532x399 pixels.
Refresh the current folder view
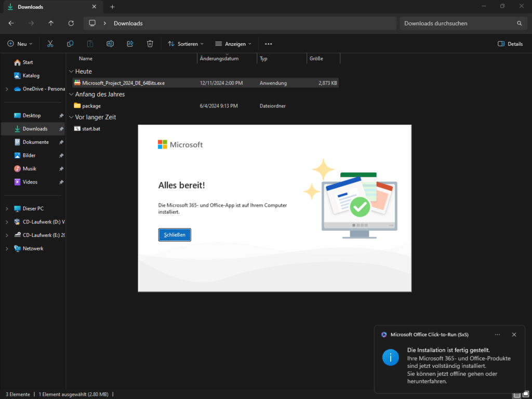71,23
